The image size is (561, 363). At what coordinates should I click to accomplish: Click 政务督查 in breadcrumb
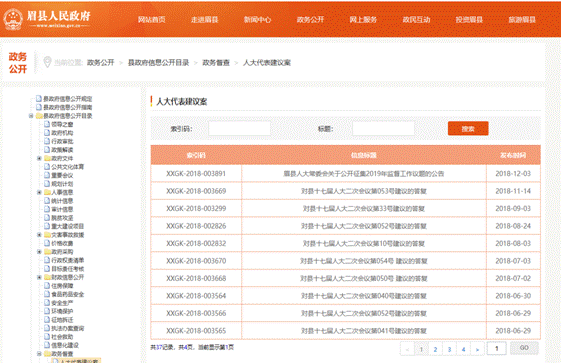tap(216, 63)
